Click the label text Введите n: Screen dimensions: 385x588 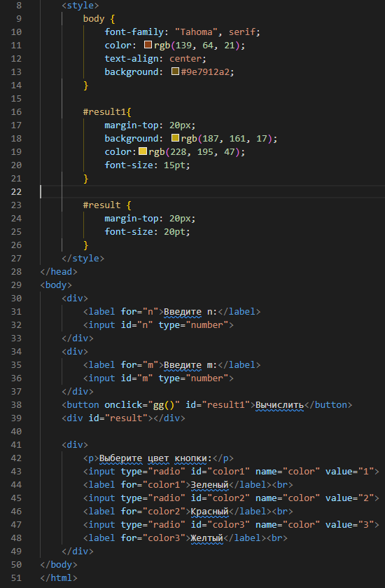(190, 312)
